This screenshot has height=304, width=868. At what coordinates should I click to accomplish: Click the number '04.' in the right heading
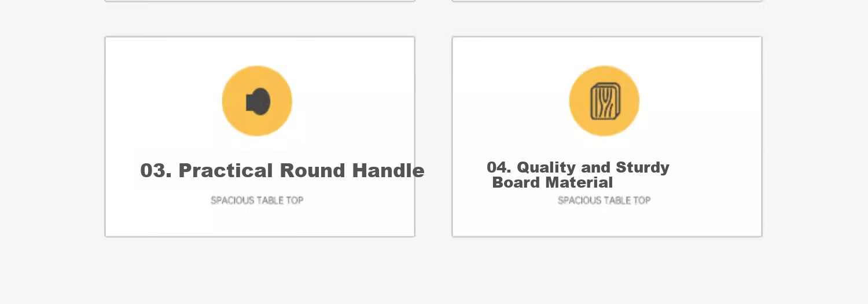coord(499,167)
